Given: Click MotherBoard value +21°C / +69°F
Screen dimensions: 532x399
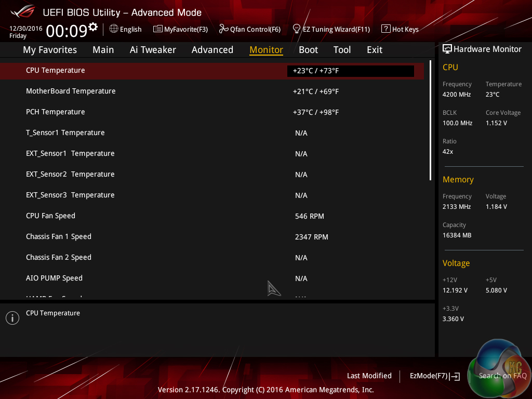Looking at the screenshot, I should click(315, 91).
